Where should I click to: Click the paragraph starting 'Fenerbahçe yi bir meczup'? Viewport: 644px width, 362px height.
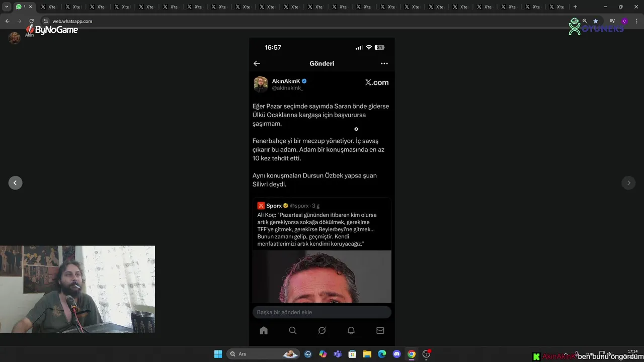[318, 149]
